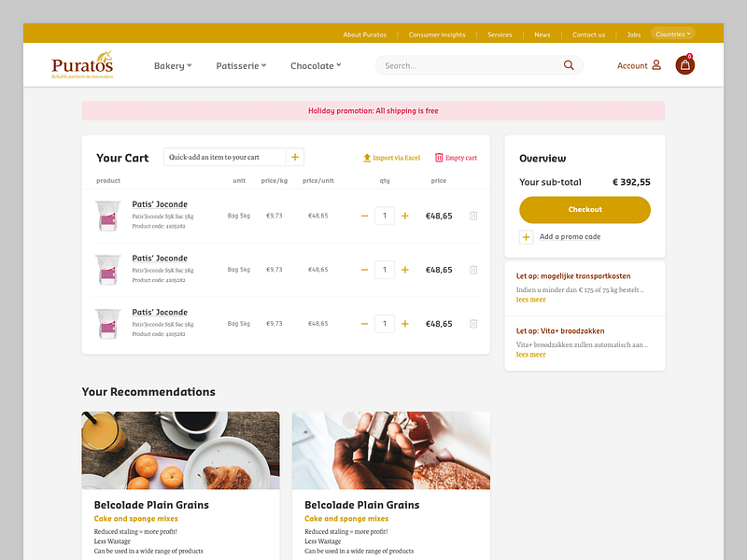Click the quick-add plus button
Image resolution: width=747 pixels, height=560 pixels.
click(295, 157)
